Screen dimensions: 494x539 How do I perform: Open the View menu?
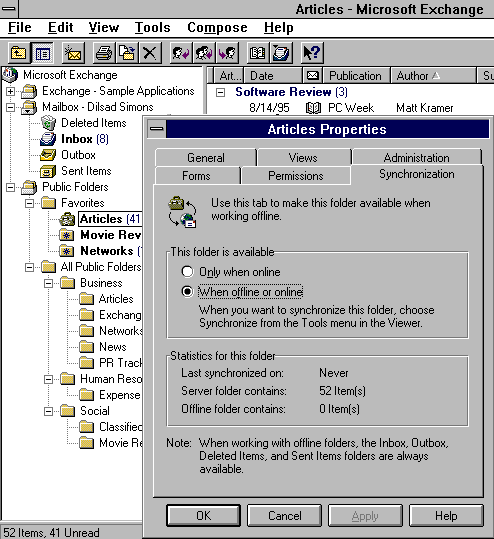click(104, 28)
